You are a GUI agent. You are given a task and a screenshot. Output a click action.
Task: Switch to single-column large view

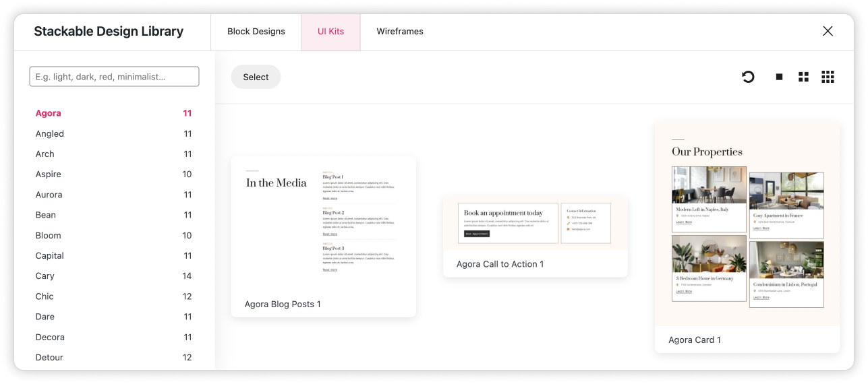(779, 77)
